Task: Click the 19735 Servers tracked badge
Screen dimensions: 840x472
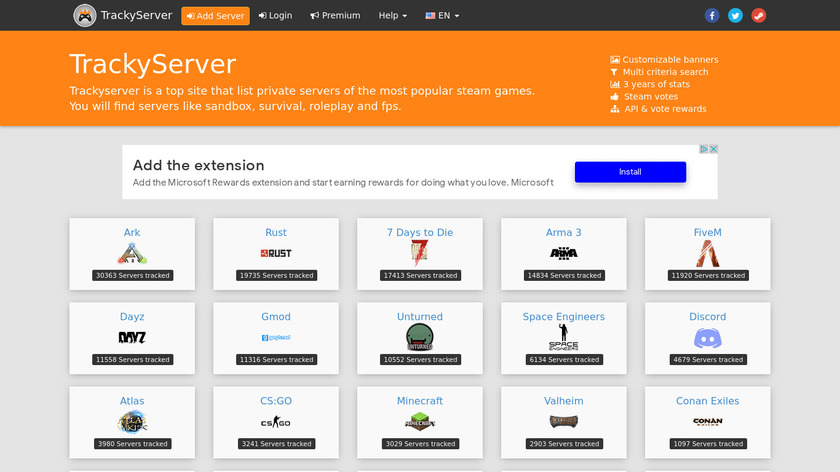Action: click(276, 275)
